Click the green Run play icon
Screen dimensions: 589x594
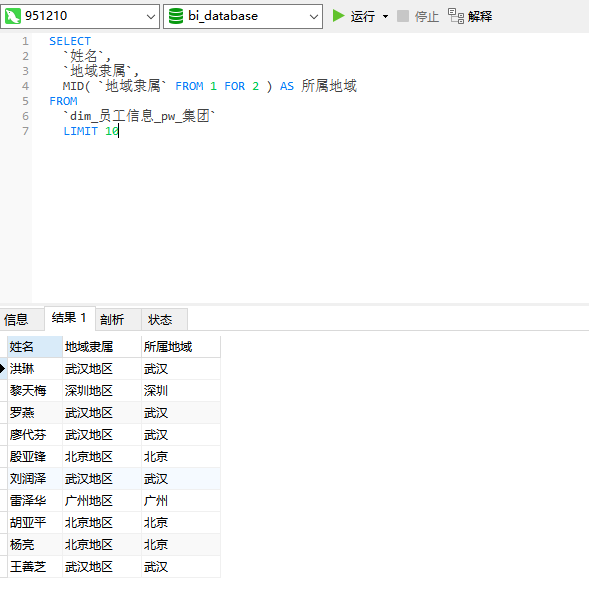pyautogui.click(x=338, y=16)
